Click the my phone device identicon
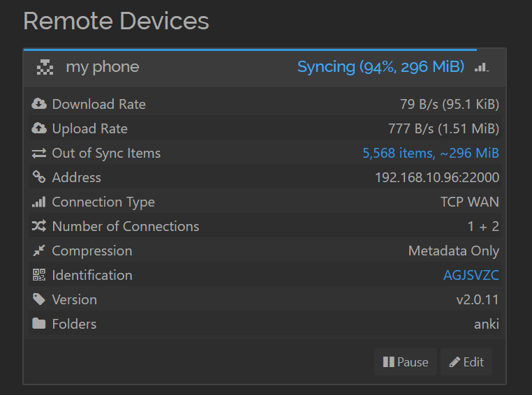The image size is (532, 395). pos(45,67)
